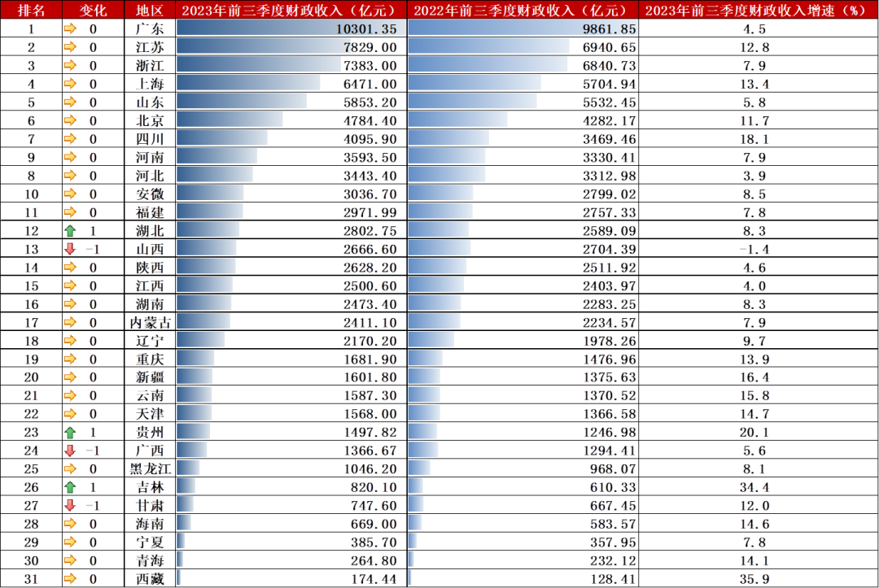
Task: Select the yellow arrow icon beside 浙江
Action: coord(70,66)
